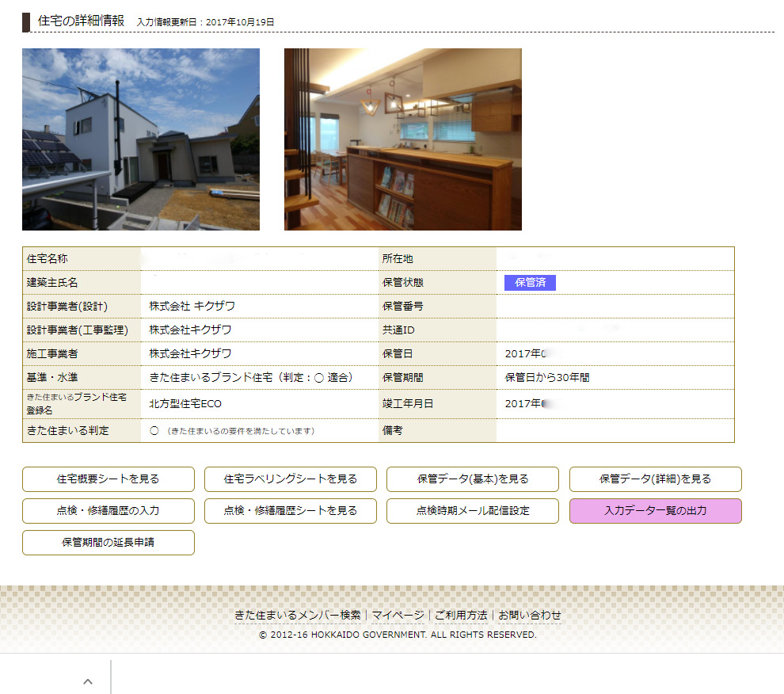Click the 備考 label cell
Viewport: 784px width, 694px height.
(x=437, y=430)
